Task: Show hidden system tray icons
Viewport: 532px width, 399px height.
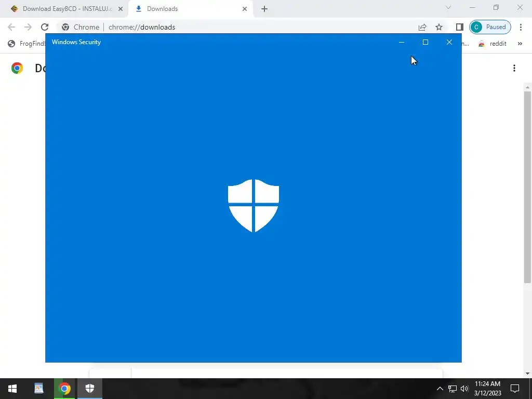Action: point(440,389)
